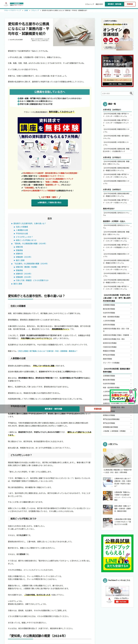Viewport: 138px width, 644px height.
Task: Open 経済系科目対策講座 in sidebar
Action: (x=117, y=343)
